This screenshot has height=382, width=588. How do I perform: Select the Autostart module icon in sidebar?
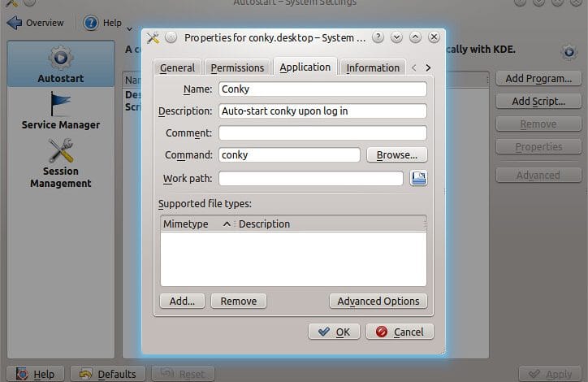61,58
